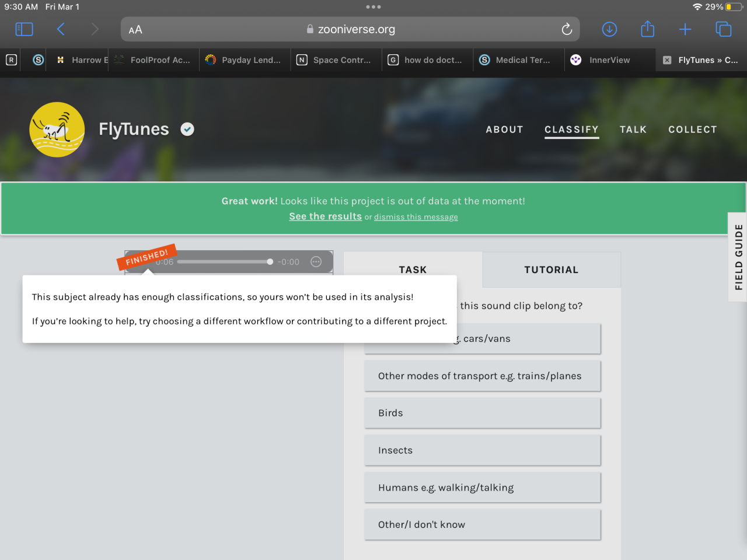Choose the Insects answer option

click(x=483, y=450)
